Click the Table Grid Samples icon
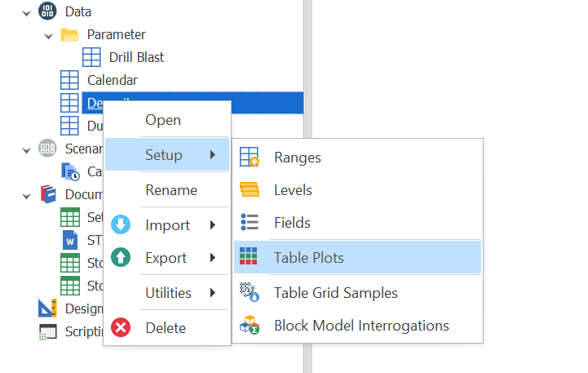Screen dimensions: 588x373 pos(249,292)
